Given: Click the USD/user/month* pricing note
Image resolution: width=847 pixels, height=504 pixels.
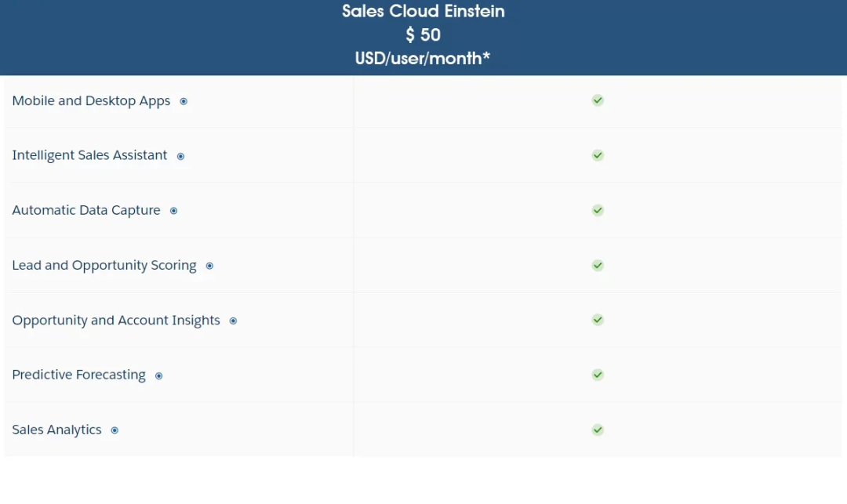Looking at the screenshot, I should click(x=423, y=59).
